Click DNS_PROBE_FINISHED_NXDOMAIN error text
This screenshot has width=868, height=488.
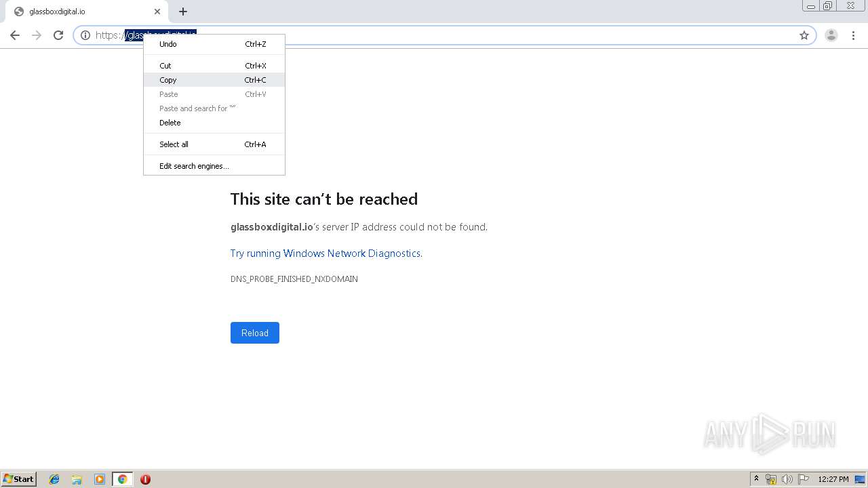coord(294,279)
